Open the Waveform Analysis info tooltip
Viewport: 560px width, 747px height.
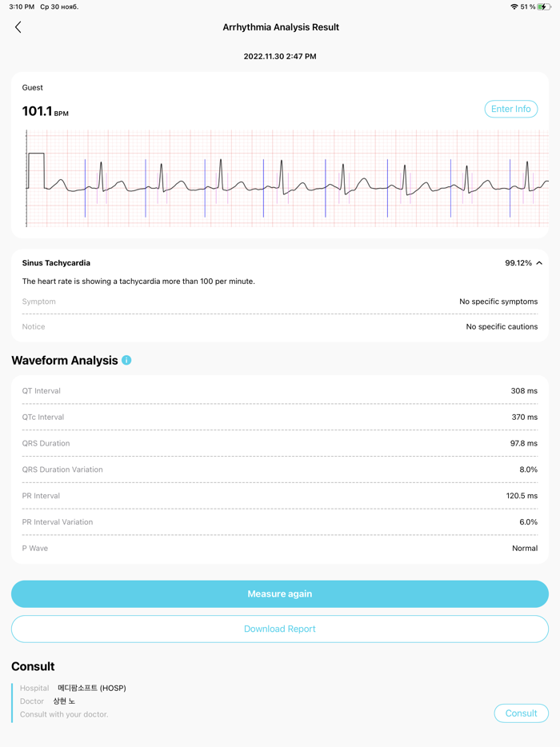(x=126, y=360)
